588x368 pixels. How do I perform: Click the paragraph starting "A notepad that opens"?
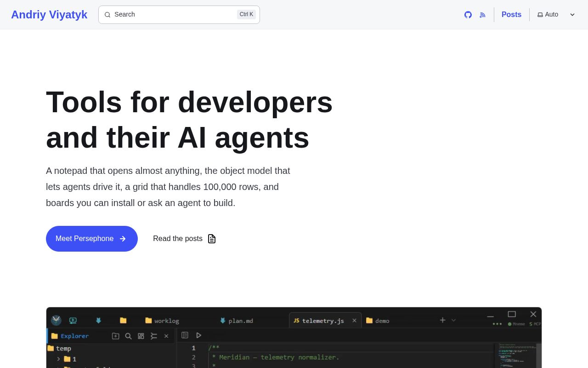(x=168, y=187)
